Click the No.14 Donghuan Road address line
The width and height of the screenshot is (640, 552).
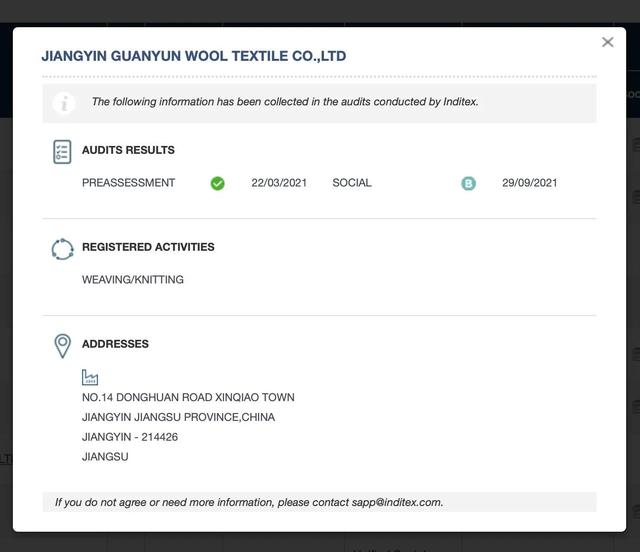[x=188, y=397]
